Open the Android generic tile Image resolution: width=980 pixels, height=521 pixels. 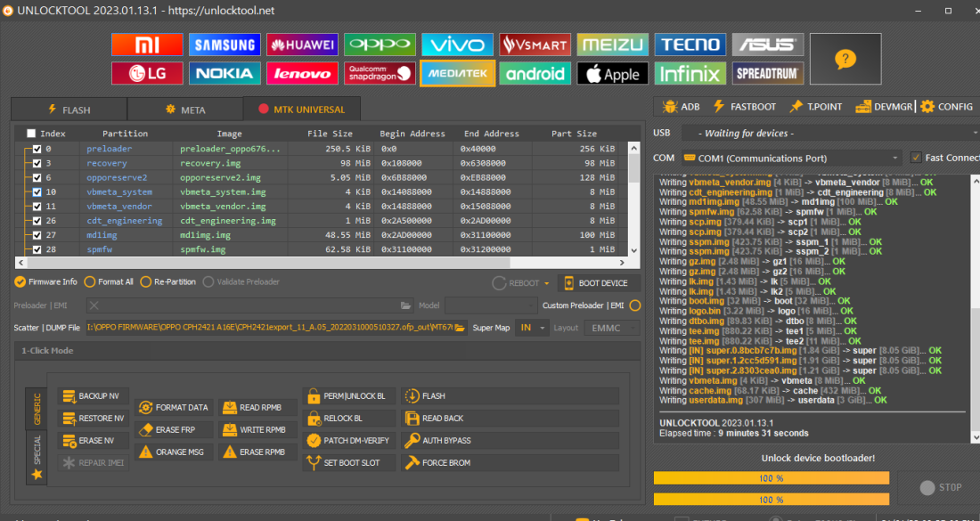click(535, 73)
